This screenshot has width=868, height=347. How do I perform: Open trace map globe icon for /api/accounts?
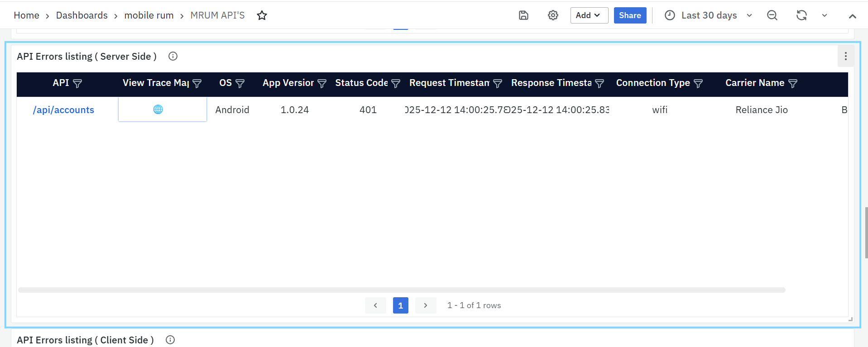(158, 109)
